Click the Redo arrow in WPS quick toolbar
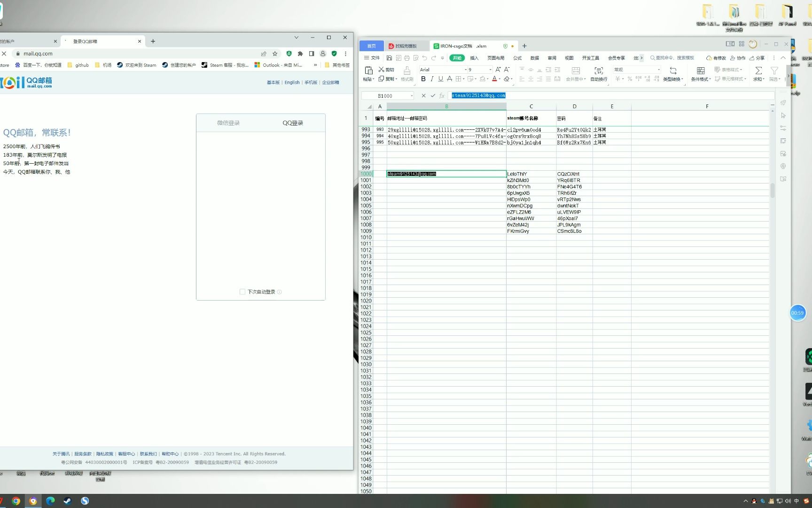Image resolution: width=812 pixels, height=508 pixels. pyautogui.click(x=433, y=58)
